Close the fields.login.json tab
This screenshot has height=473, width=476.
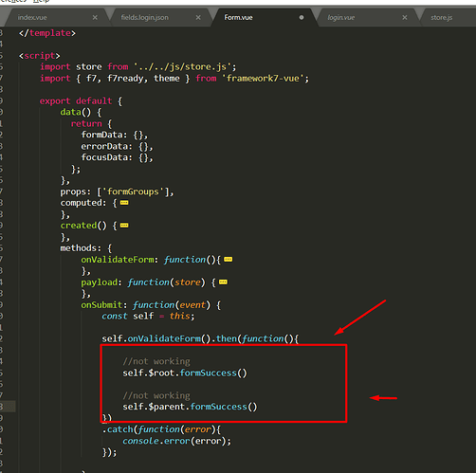tap(198, 17)
